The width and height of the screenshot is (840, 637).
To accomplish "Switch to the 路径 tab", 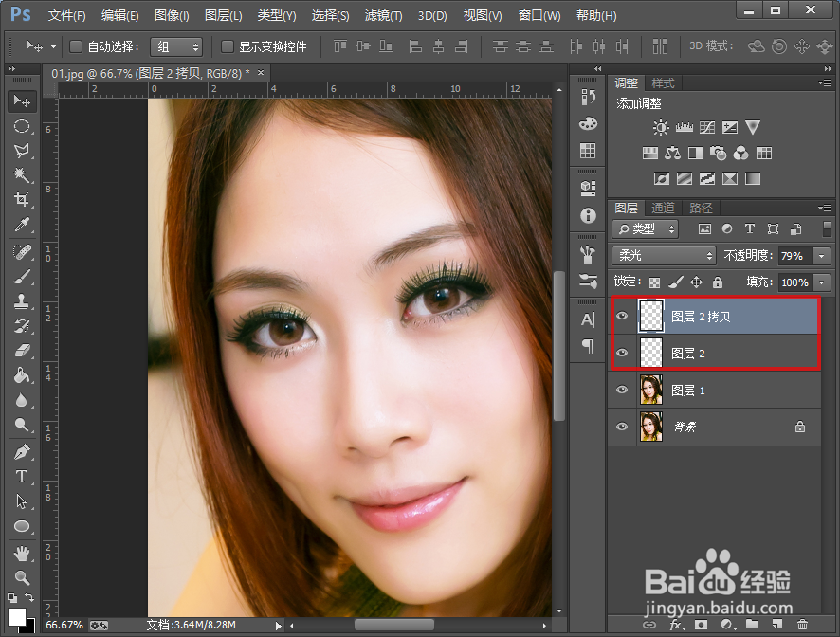I will point(701,208).
